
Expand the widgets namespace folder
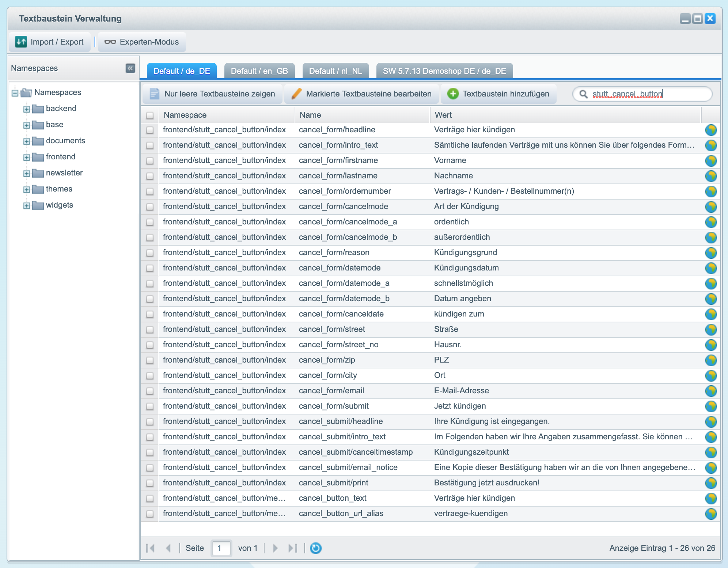tap(27, 206)
